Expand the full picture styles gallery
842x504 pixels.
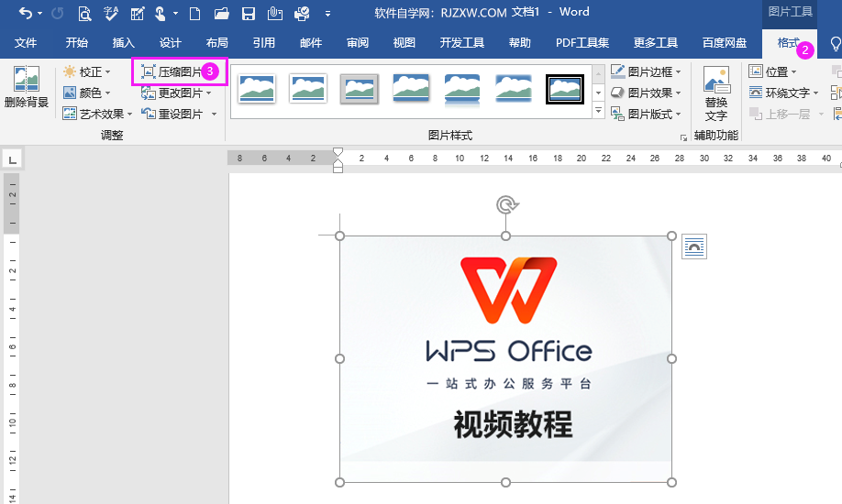598,111
